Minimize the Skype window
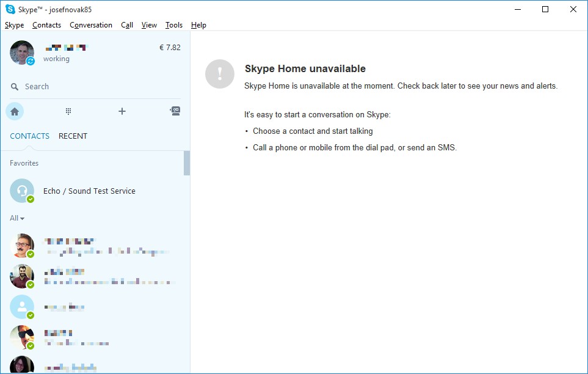The image size is (588, 374). (x=518, y=9)
